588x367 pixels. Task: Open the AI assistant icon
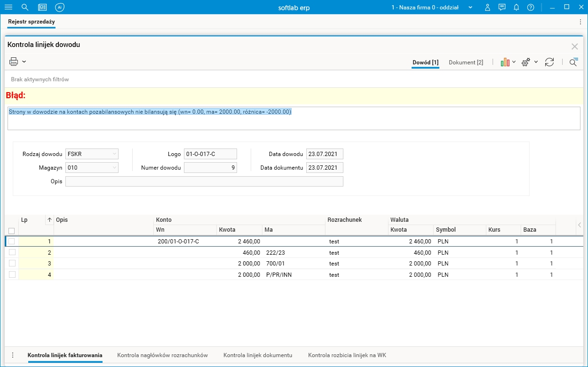(x=59, y=8)
